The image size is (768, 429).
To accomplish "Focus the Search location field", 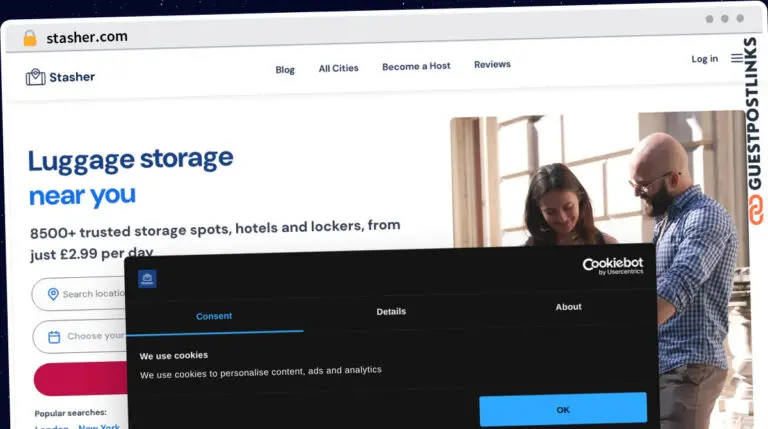I will click(92, 294).
